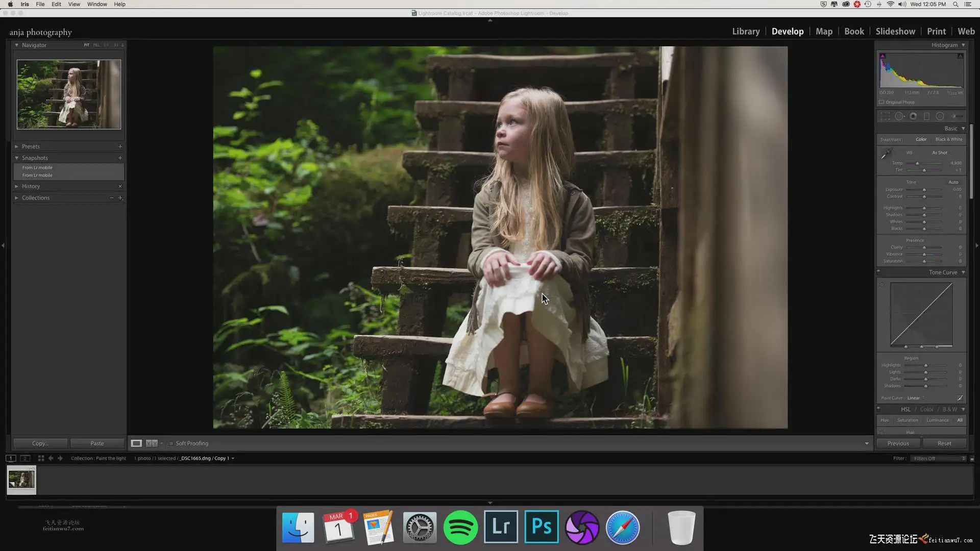Select the Crop Overlay tool
Image resolution: width=980 pixels, height=551 pixels.
[885, 116]
